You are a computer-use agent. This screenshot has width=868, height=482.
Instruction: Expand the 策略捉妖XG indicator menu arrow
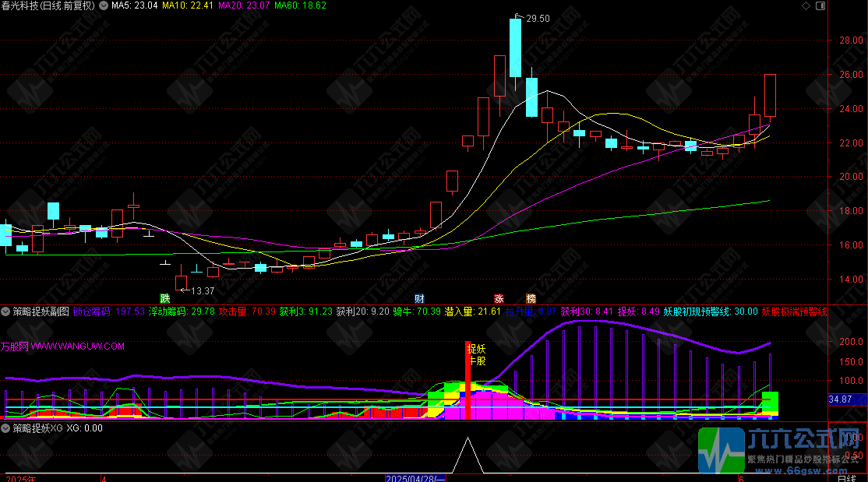click(x=5, y=427)
